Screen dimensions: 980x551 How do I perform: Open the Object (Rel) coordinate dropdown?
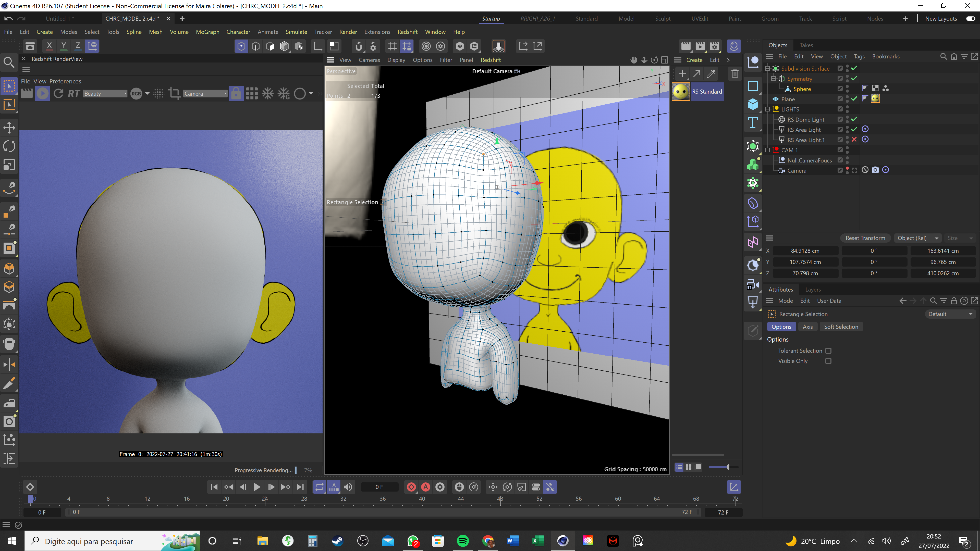(x=918, y=238)
